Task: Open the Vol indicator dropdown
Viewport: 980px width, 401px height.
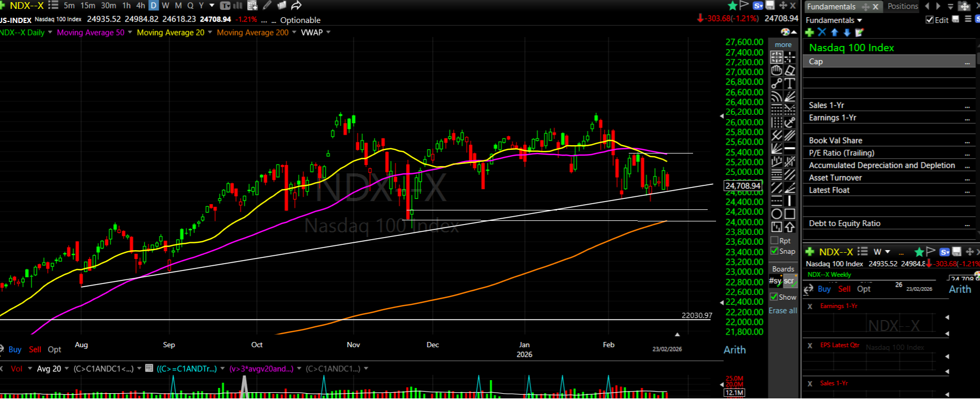Action: (30, 369)
